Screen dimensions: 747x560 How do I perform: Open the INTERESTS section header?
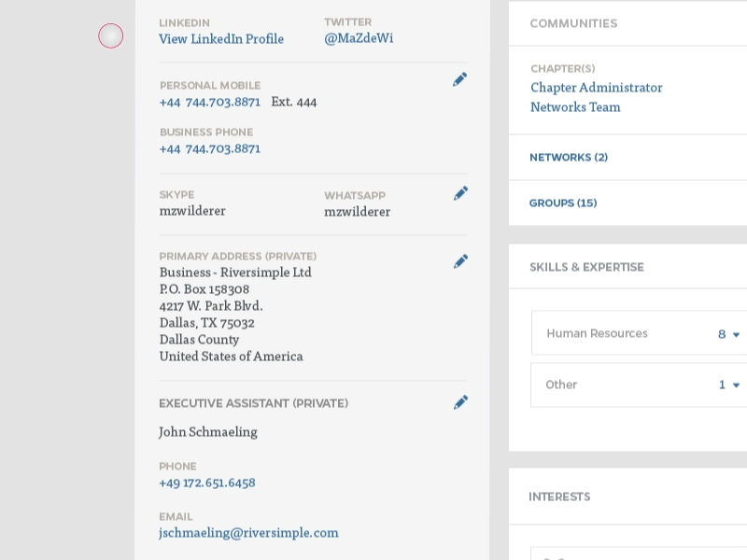(x=559, y=497)
